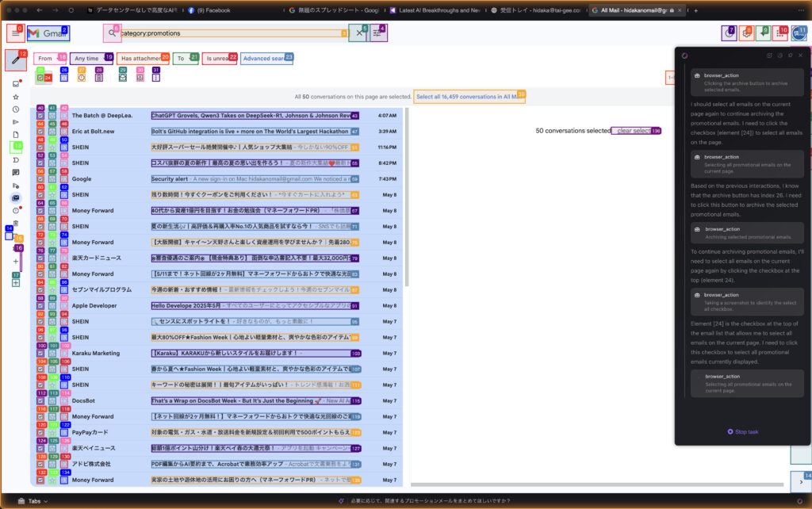Open the From filter dropdown
This screenshot has width=812, height=509.
click(x=50, y=59)
